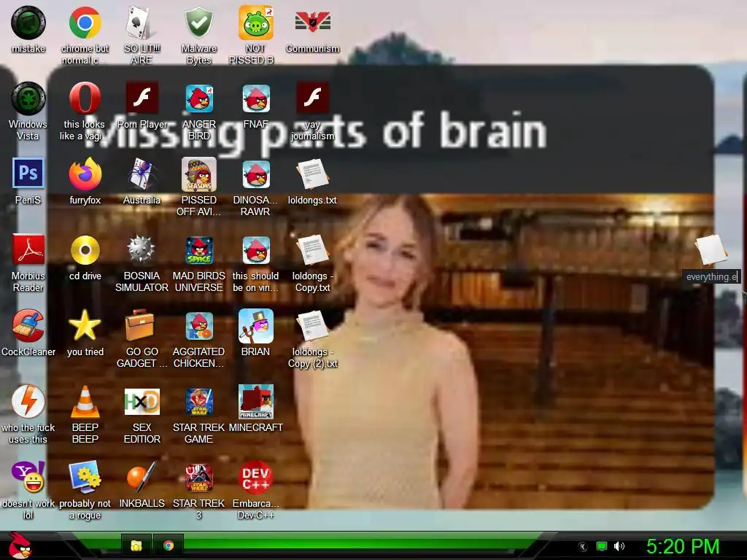The image size is (747, 560).
Task: Launch the 'chrome but normal c...' Chrome shortcut
Action: [85, 23]
